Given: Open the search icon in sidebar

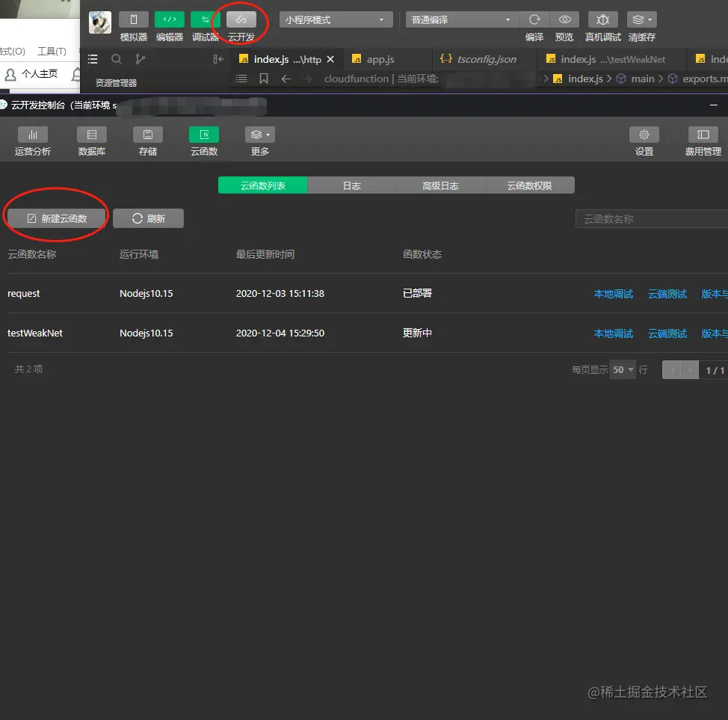Looking at the screenshot, I should pyautogui.click(x=116, y=59).
